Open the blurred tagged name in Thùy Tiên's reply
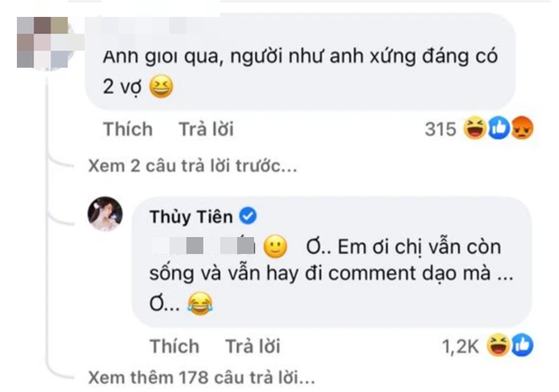Screen dimensions: 559x392 (x=201, y=245)
